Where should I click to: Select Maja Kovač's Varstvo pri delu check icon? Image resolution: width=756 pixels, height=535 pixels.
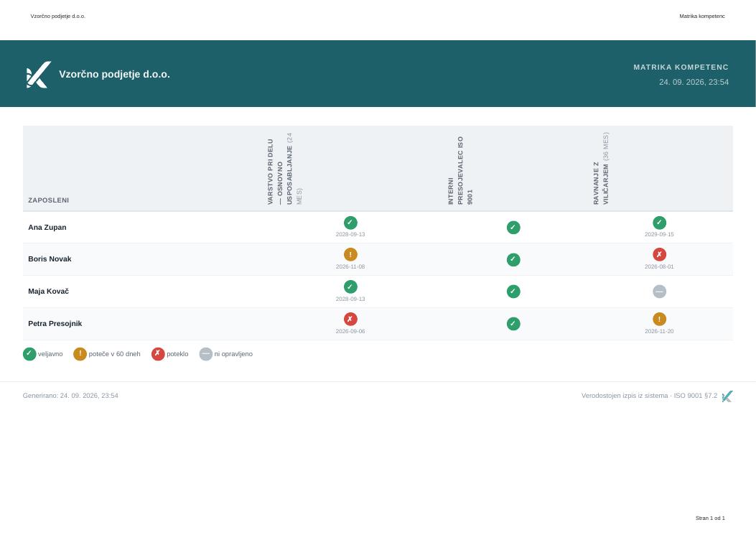(350, 287)
